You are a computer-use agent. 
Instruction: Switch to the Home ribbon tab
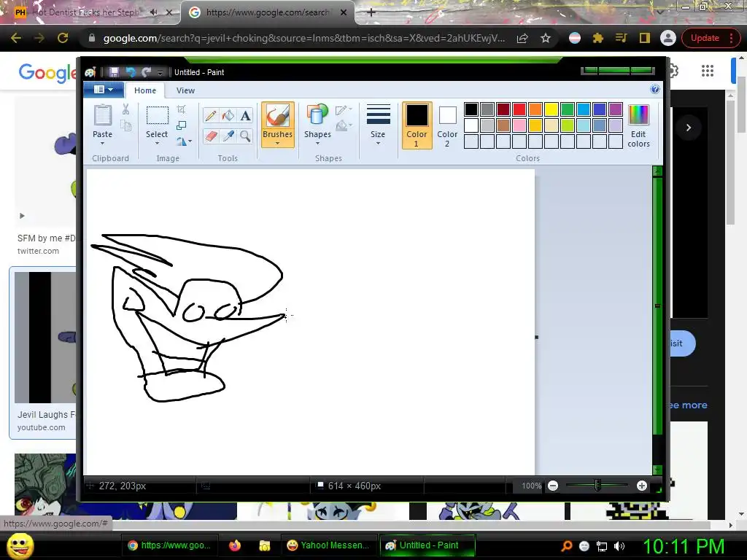click(x=145, y=90)
